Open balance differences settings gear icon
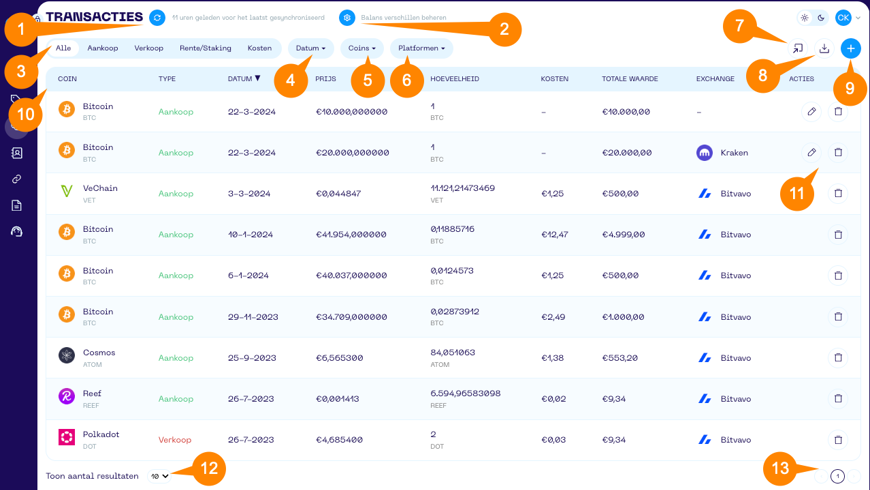 point(346,18)
